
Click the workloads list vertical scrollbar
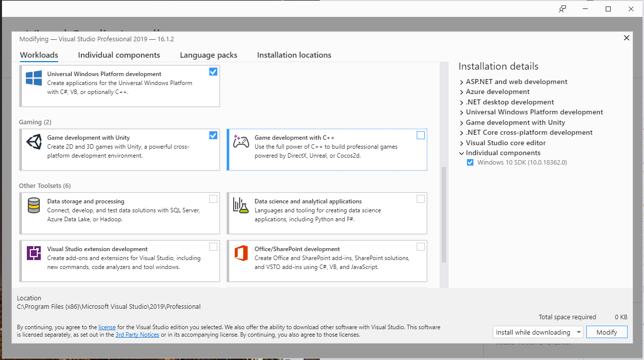pos(444,214)
